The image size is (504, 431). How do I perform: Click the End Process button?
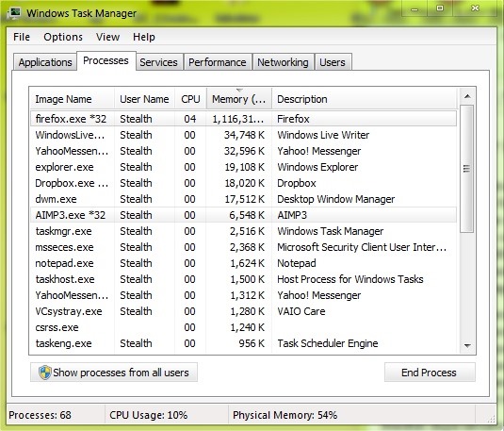430,373
